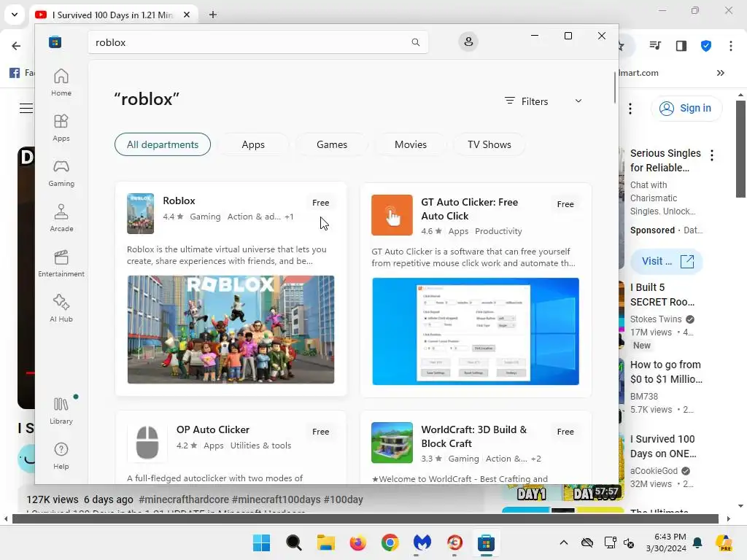
Task: Expand Chrome bookmarks overflow chevron
Action: [x=720, y=73]
